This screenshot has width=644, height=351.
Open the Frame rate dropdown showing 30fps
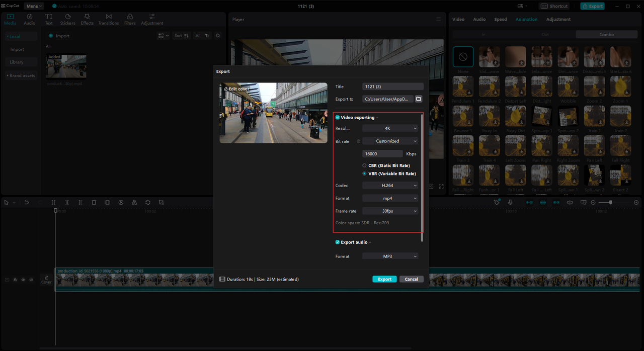pos(390,211)
